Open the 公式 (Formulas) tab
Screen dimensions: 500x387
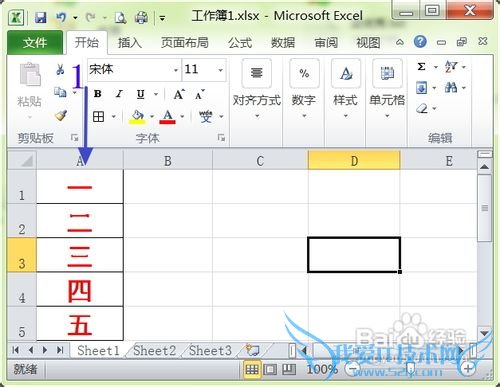pyautogui.click(x=240, y=43)
